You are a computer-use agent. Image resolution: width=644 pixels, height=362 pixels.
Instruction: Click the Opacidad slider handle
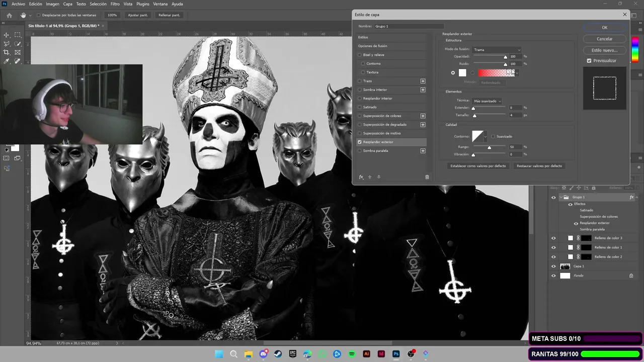(x=505, y=57)
